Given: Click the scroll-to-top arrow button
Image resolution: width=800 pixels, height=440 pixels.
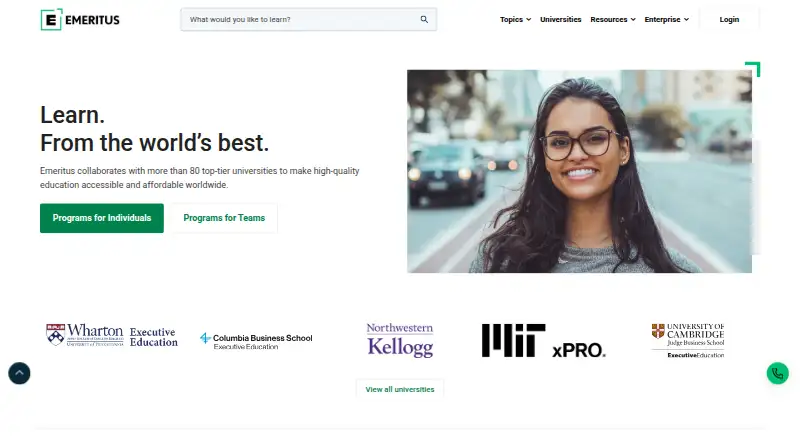Looking at the screenshot, I should [x=19, y=373].
